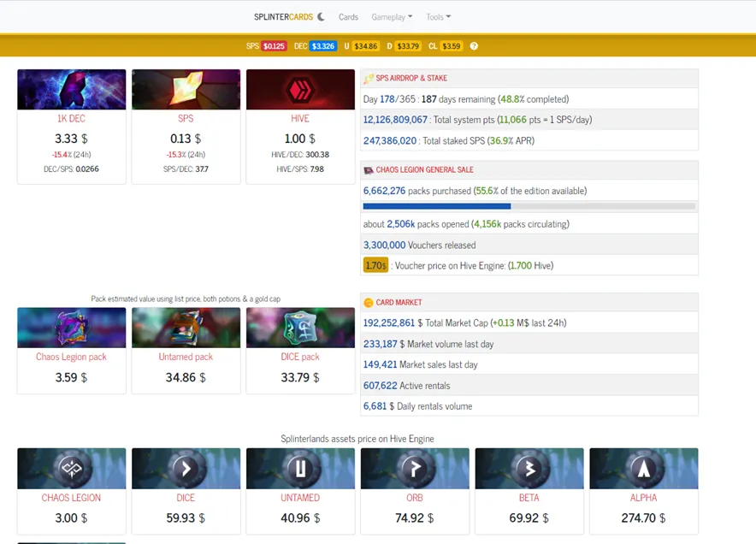Click the DICE edition arrow icon

(x=186, y=468)
